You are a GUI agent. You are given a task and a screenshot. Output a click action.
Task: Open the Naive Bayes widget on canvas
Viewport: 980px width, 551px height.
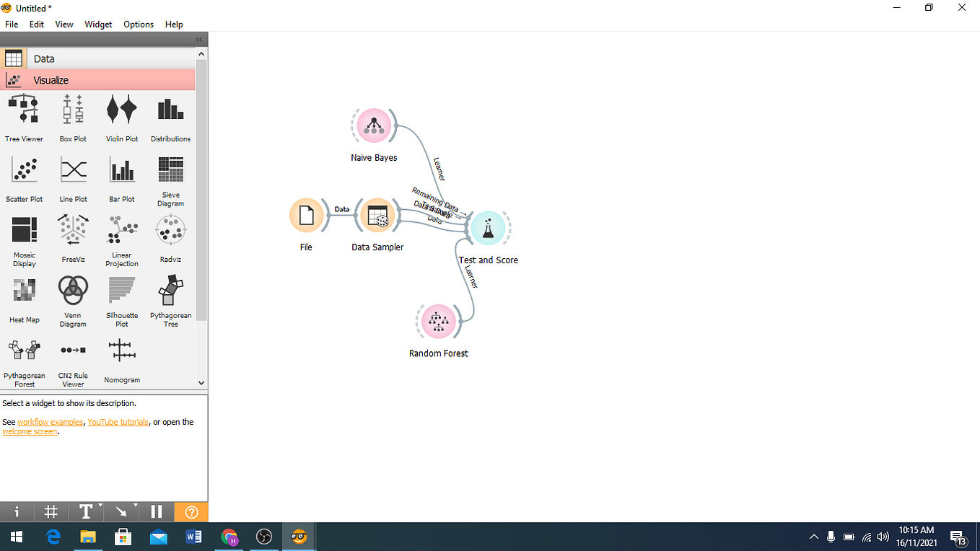tap(374, 124)
